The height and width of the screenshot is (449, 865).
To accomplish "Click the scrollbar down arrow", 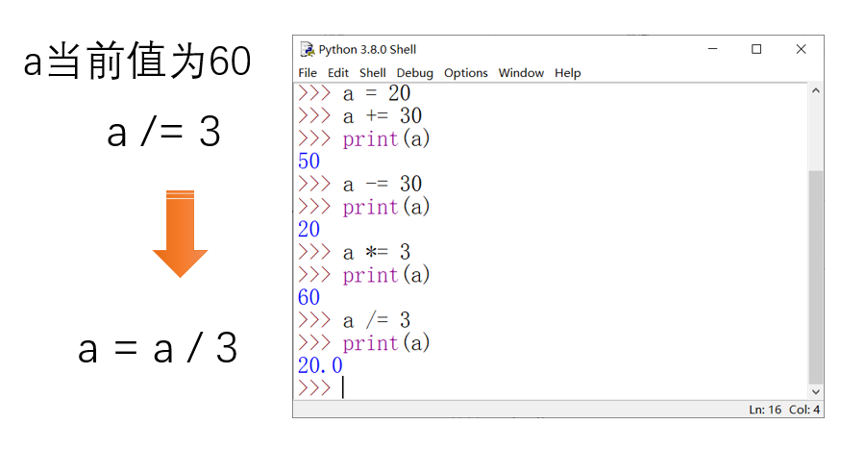I will coord(816,392).
